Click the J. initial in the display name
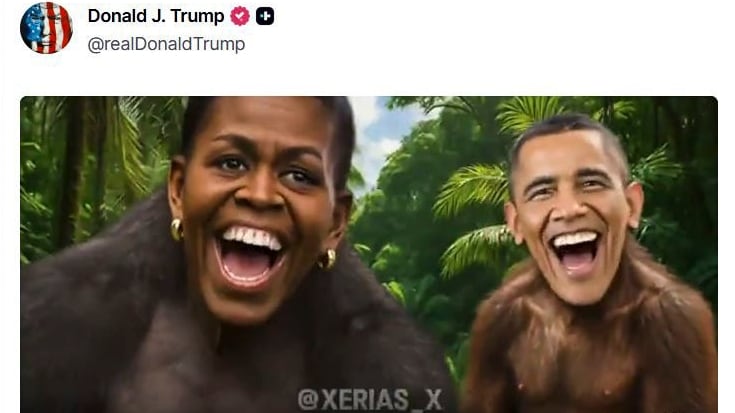 158,16
